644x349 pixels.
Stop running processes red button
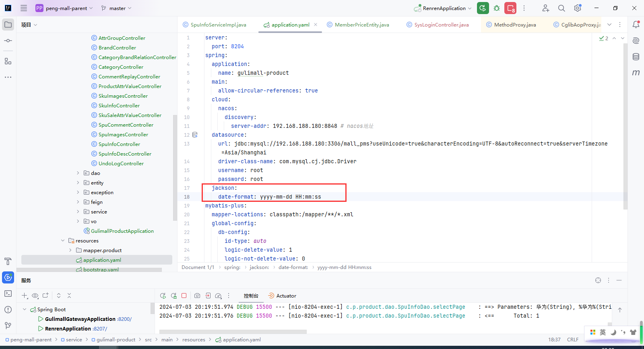[510, 8]
